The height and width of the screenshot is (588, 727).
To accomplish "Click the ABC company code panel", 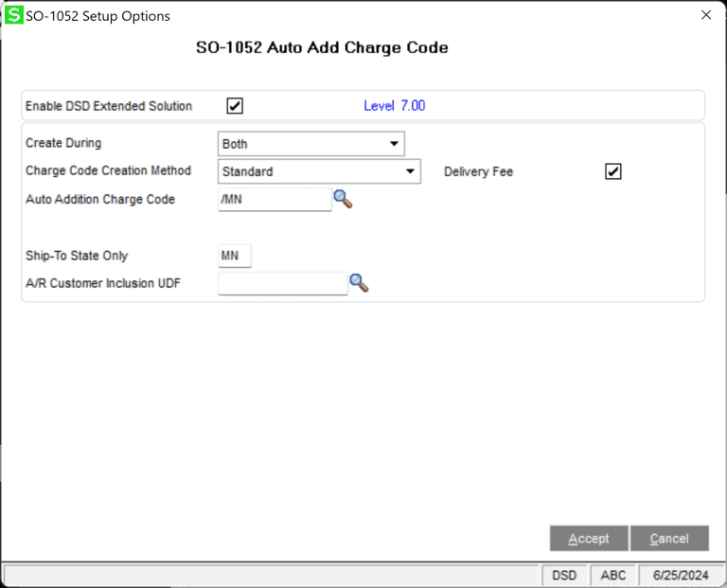I will point(612,576).
